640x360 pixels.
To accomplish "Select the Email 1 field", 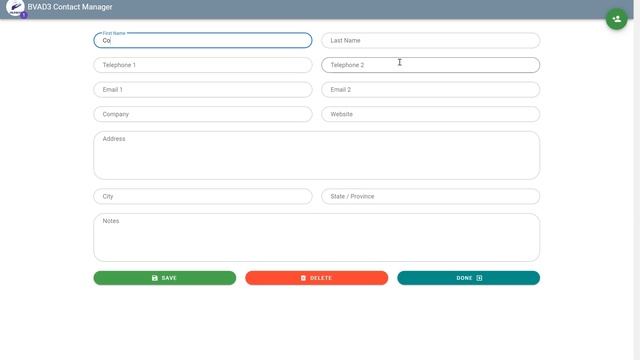I will coord(203,90).
